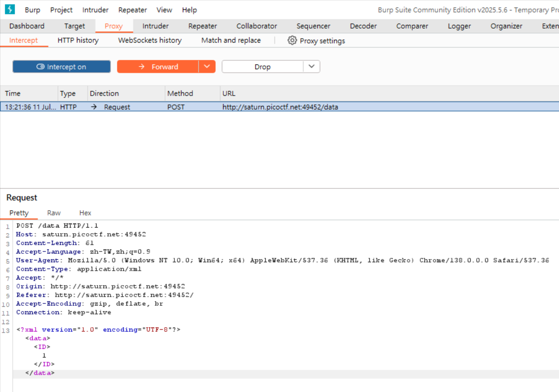Open the WebSockets history sub-tab
Viewport: 559px width, 392px height.
coord(150,40)
